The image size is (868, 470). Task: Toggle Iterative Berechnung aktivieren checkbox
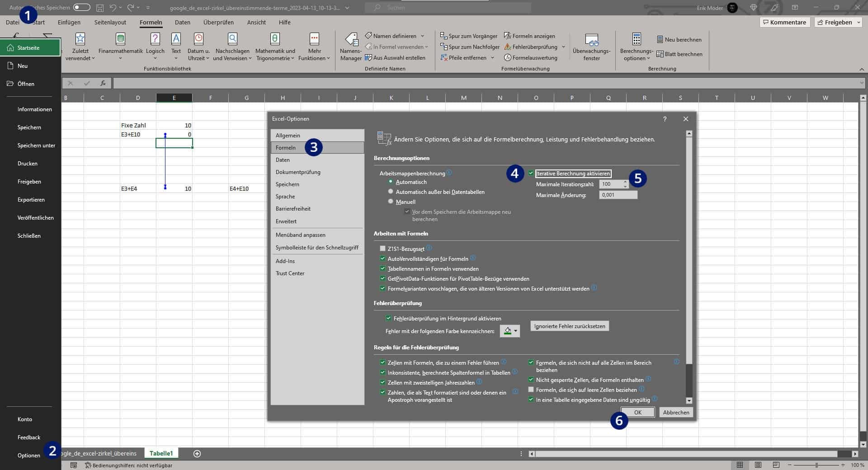coord(531,174)
